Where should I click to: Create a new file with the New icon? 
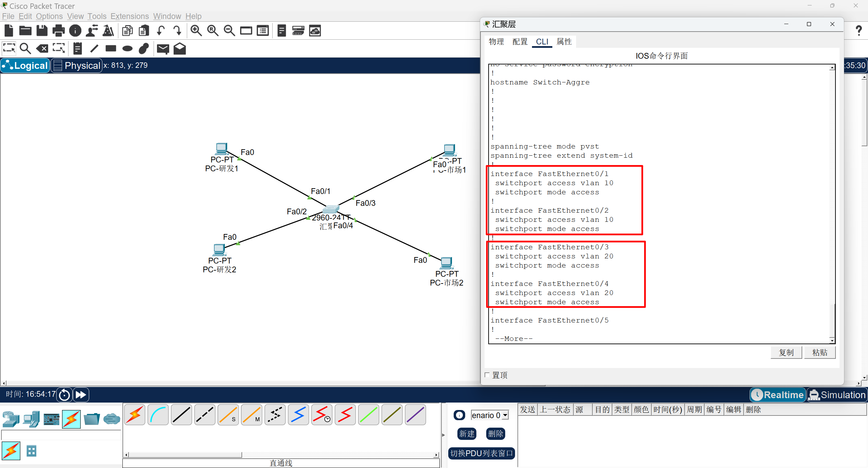pos(9,31)
